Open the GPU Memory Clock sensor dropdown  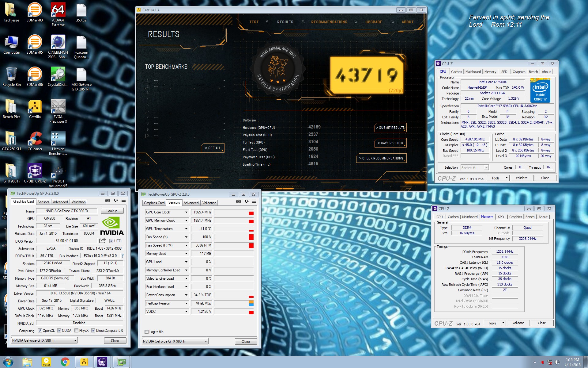(x=186, y=220)
